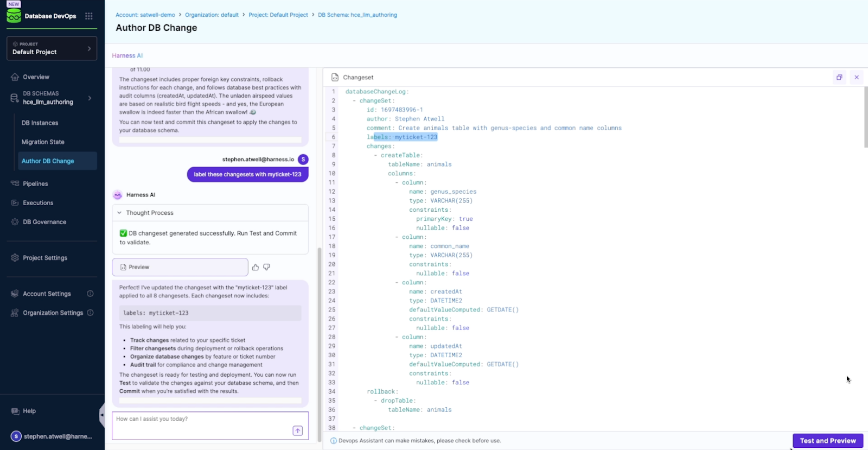Screen dimensions: 868x450
Task: Open the Help menu
Action: point(29,411)
